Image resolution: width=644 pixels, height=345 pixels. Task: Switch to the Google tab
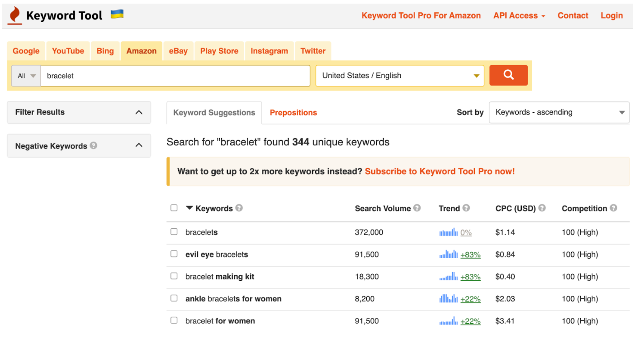(26, 51)
